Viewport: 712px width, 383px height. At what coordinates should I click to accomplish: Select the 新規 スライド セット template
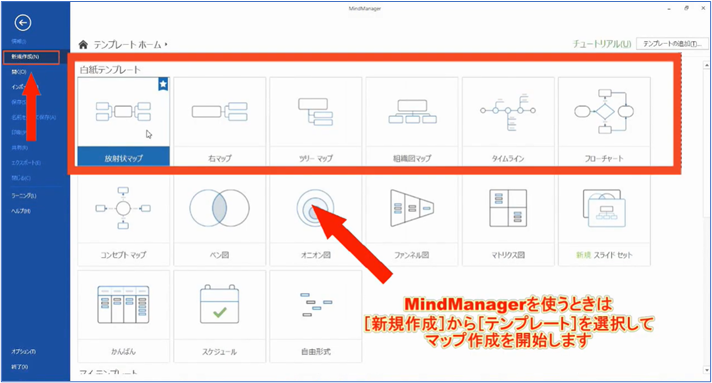[604, 220]
